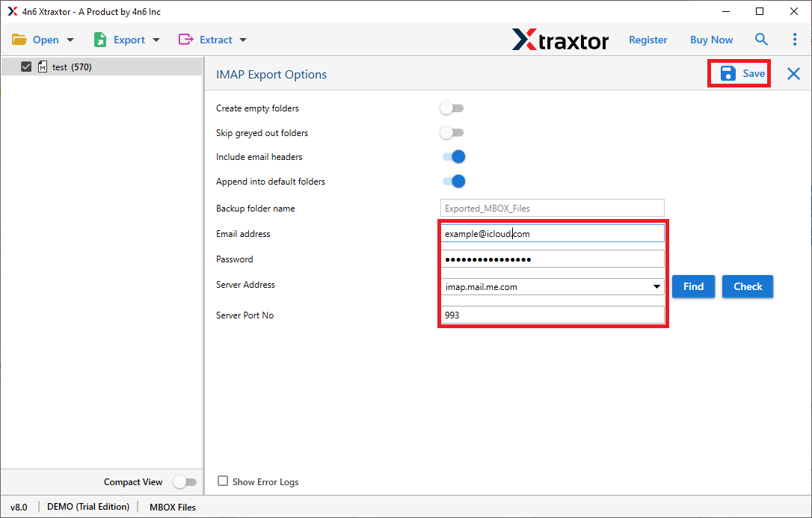Click the Save floppy disk icon
Screen dimensions: 812x518
pyautogui.click(x=728, y=73)
